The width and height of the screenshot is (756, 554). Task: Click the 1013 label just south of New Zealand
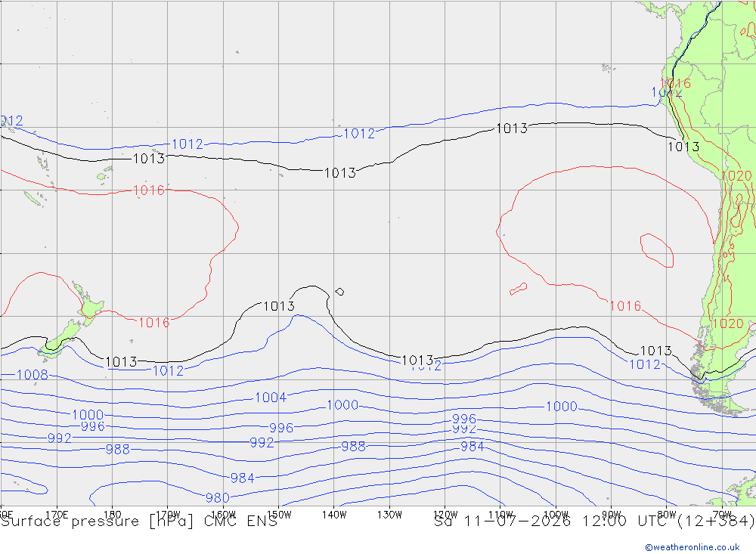121,361
